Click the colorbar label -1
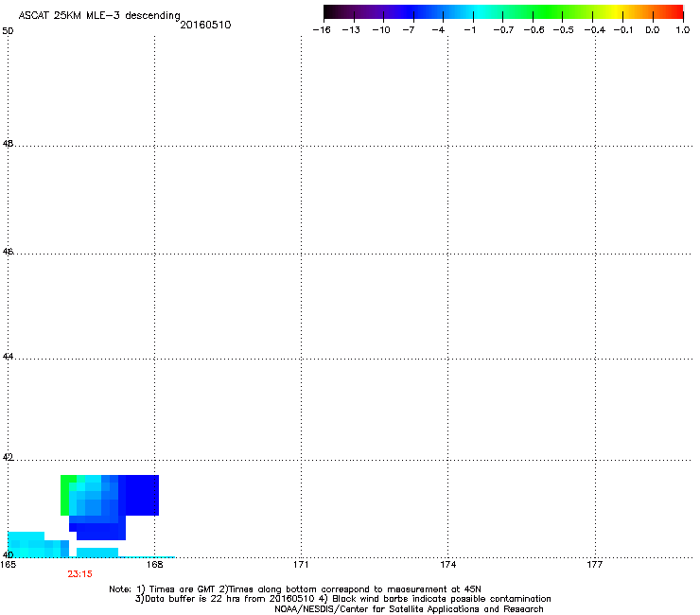Screen dimensions: 700x615 pos(469,30)
